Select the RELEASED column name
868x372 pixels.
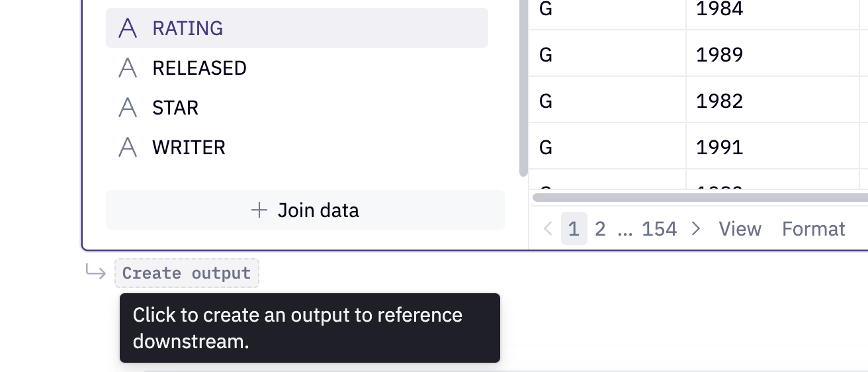point(199,68)
